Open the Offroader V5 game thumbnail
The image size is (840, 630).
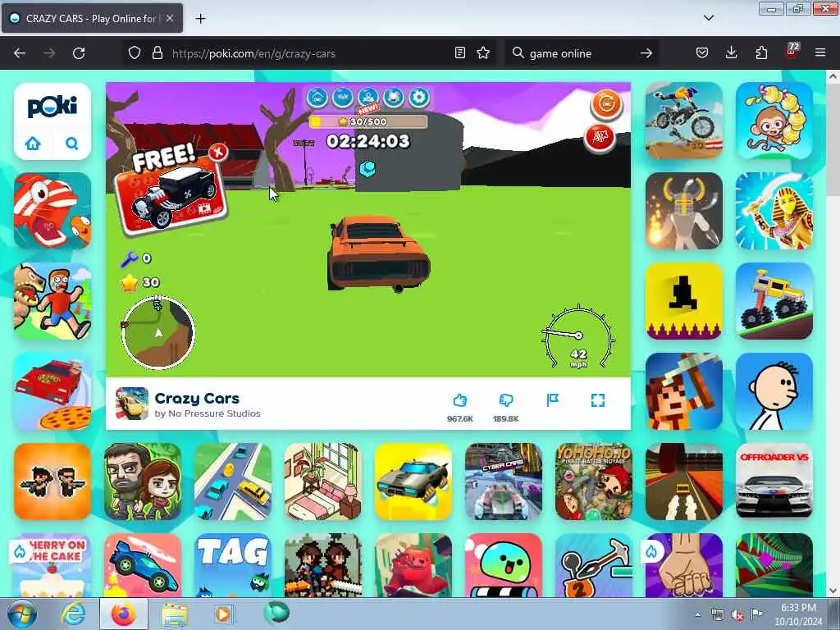(x=774, y=482)
